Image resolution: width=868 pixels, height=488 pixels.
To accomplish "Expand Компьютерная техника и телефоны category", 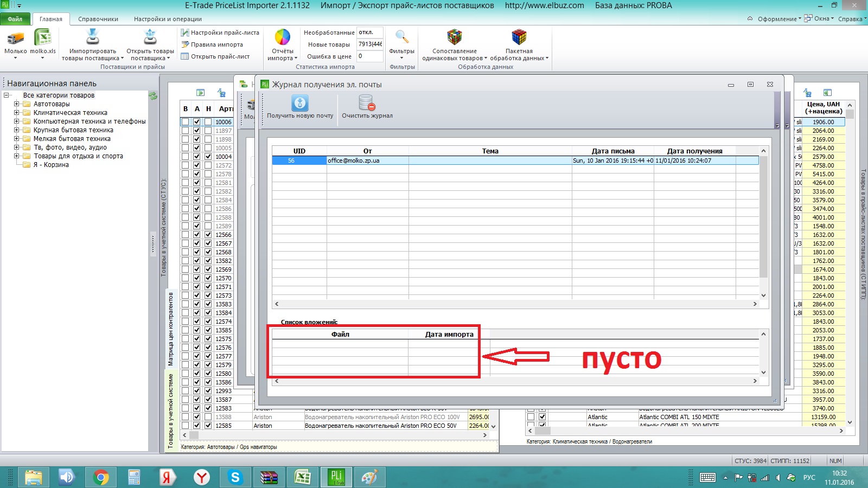I will coord(17,121).
